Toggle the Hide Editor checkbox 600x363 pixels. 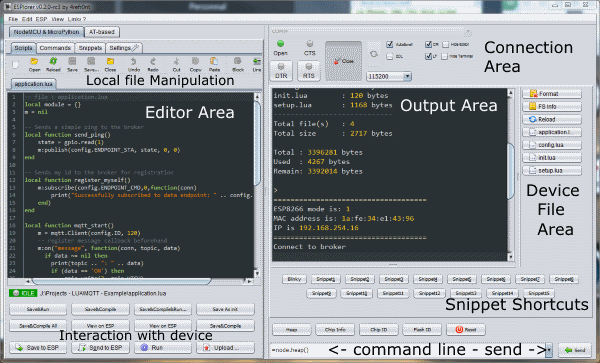click(x=445, y=44)
